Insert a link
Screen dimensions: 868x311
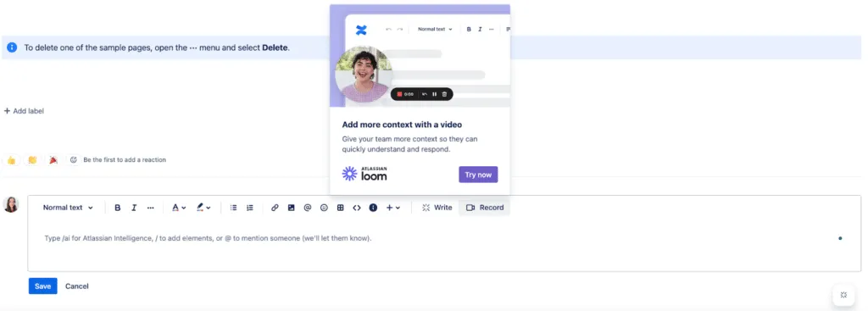click(275, 208)
